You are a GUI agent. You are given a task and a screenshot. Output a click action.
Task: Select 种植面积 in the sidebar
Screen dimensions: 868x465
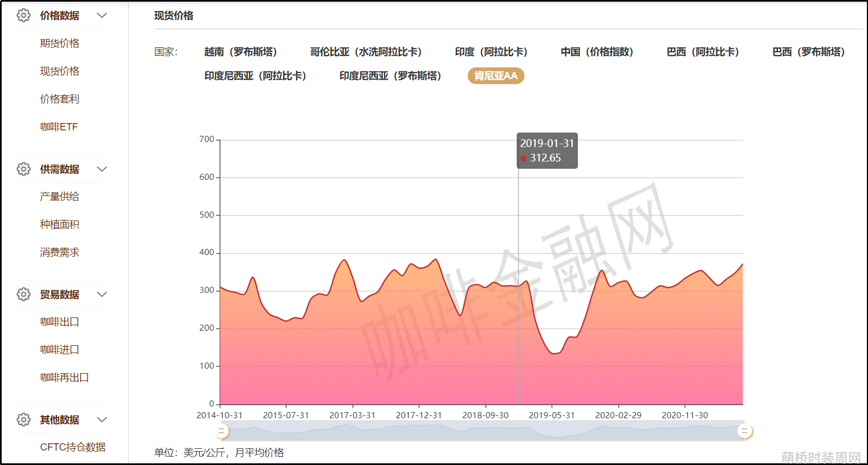click(60, 224)
